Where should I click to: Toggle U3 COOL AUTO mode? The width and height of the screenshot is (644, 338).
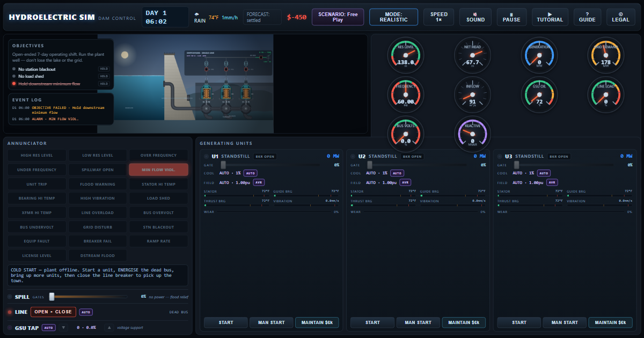coord(543,173)
